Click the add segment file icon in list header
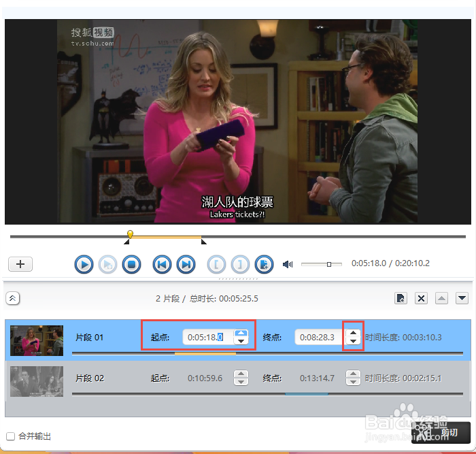The width and height of the screenshot is (476, 454). click(401, 298)
